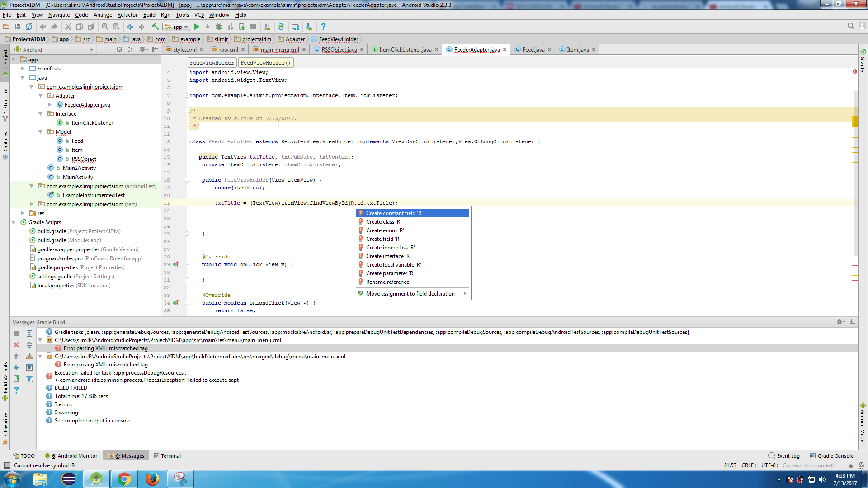Collapse the Model package node

[41, 132]
